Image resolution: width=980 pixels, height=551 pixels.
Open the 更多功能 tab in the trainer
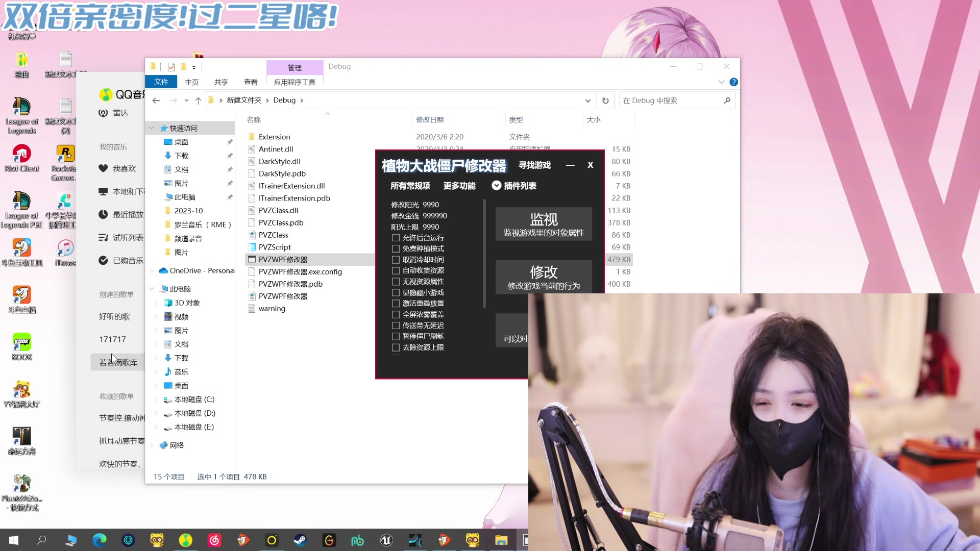[459, 186]
